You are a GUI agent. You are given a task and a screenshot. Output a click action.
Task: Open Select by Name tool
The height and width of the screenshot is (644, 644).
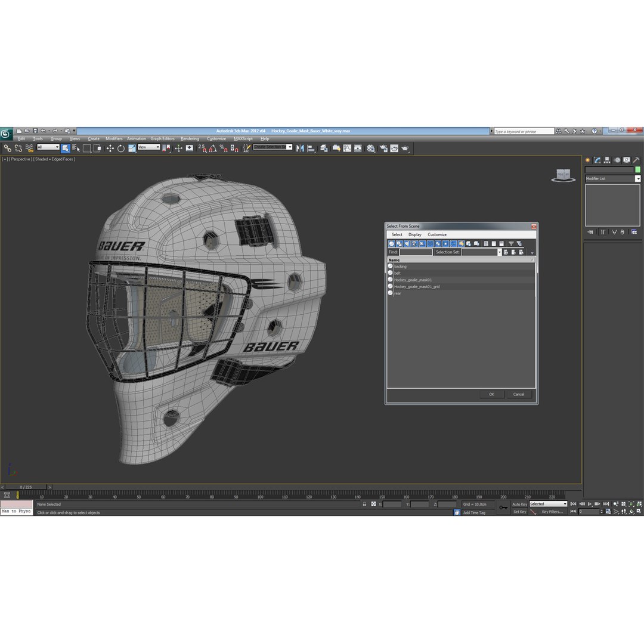(x=76, y=148)
